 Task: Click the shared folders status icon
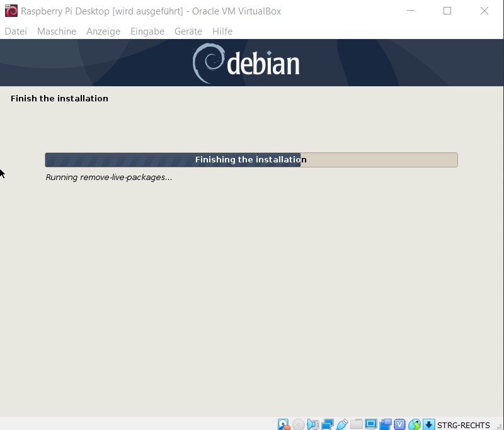click(x=357, y=424)
